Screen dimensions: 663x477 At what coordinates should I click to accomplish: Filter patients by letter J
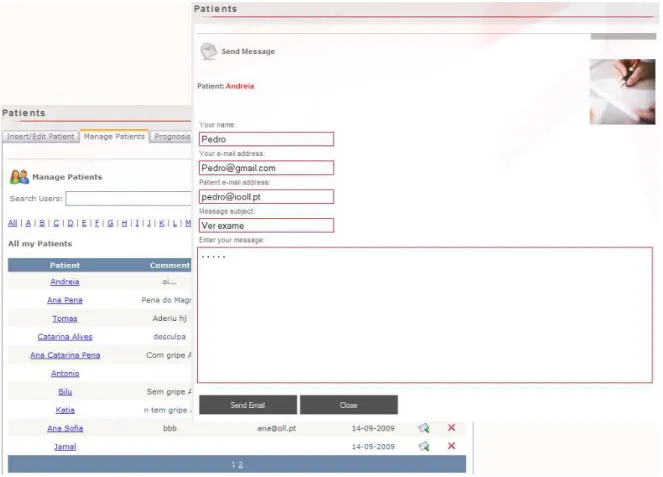point(149,223)
